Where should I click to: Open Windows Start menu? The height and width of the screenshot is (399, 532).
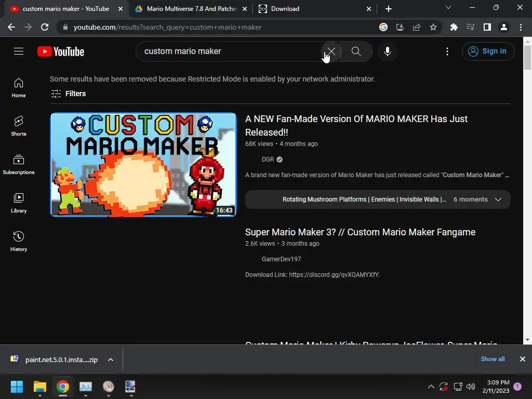click(17, 387)
